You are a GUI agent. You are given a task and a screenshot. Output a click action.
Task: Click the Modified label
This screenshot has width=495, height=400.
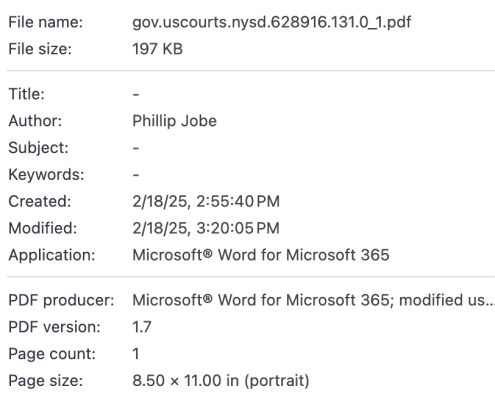pyautogui.click(x=42, y=228)
